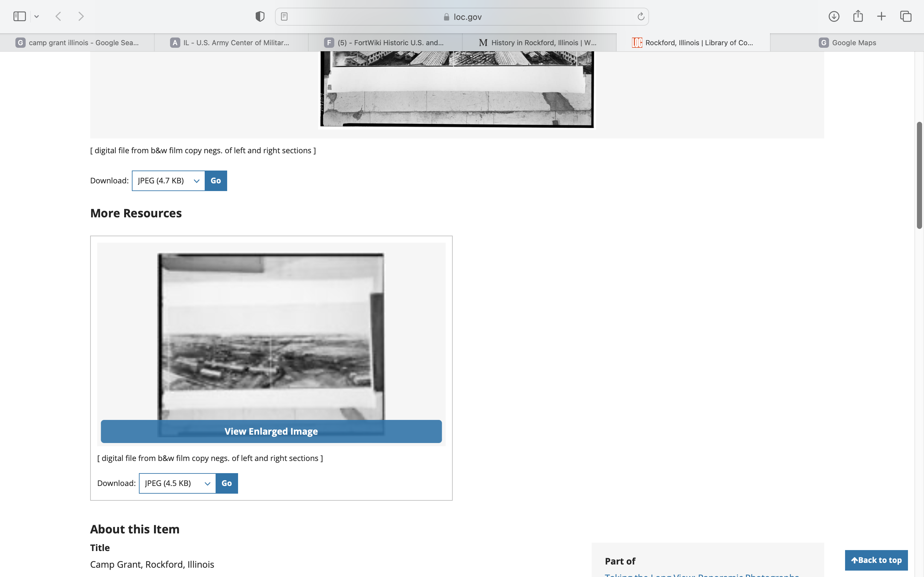Switch to the Google Maps tab
924x577 pixels.
pyautogui.click(x=847, y=43)
